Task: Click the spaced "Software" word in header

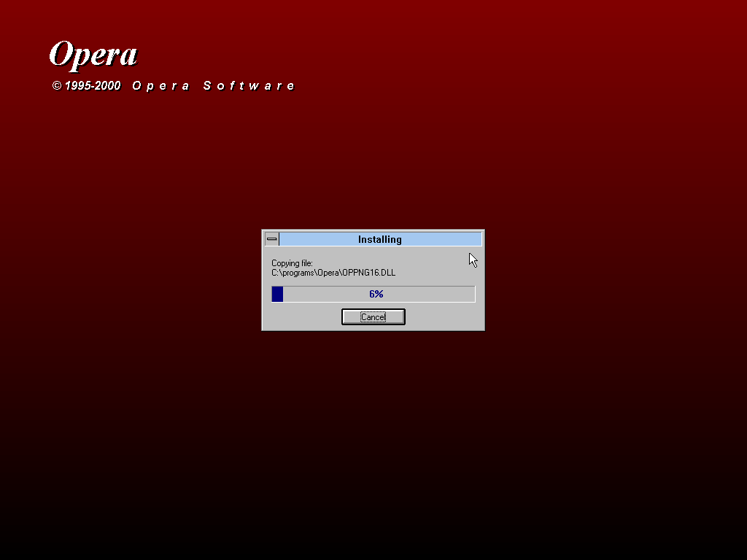Action: [x=249, y=86]
